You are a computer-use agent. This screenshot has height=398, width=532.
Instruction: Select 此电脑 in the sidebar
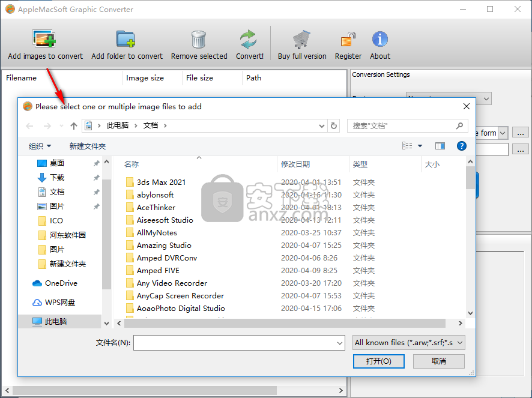[55, 321]
